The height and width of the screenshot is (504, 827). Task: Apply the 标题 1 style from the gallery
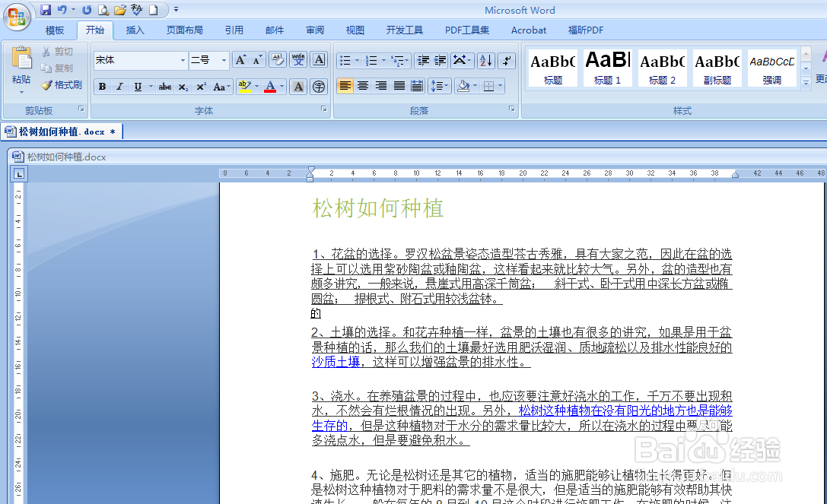[x=607, y=67]
